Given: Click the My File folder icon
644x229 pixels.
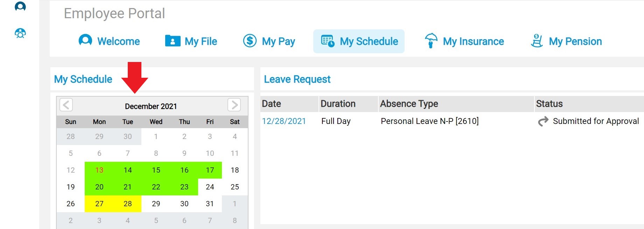Looking at the screenshot, I should (x=173, y=41).
